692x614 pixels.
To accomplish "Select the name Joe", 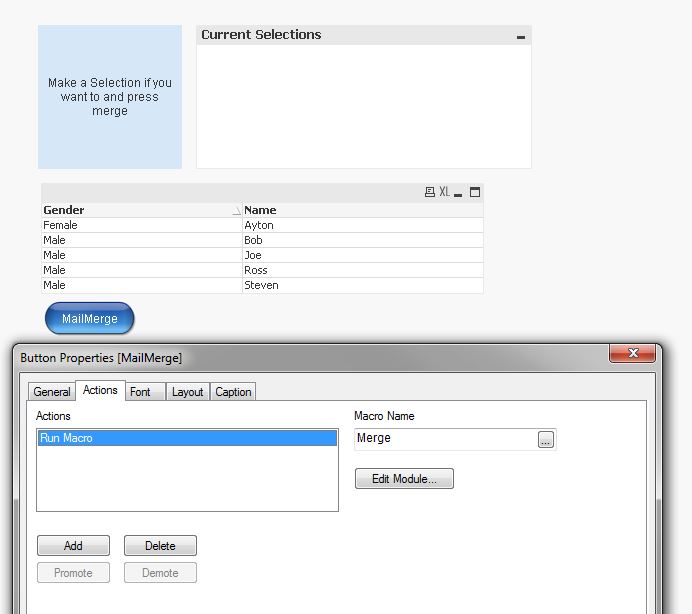I will point(363,255).
